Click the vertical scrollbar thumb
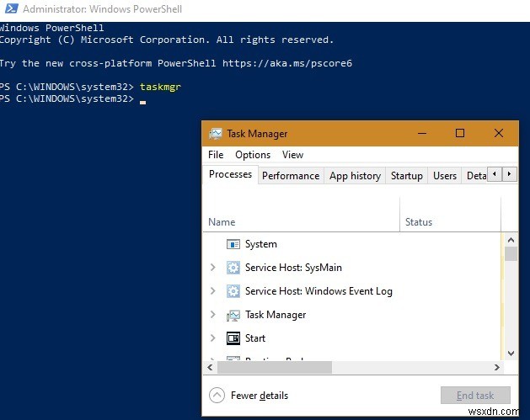The image size is (530, 420). pyautogui.click(x=511, y=253)
